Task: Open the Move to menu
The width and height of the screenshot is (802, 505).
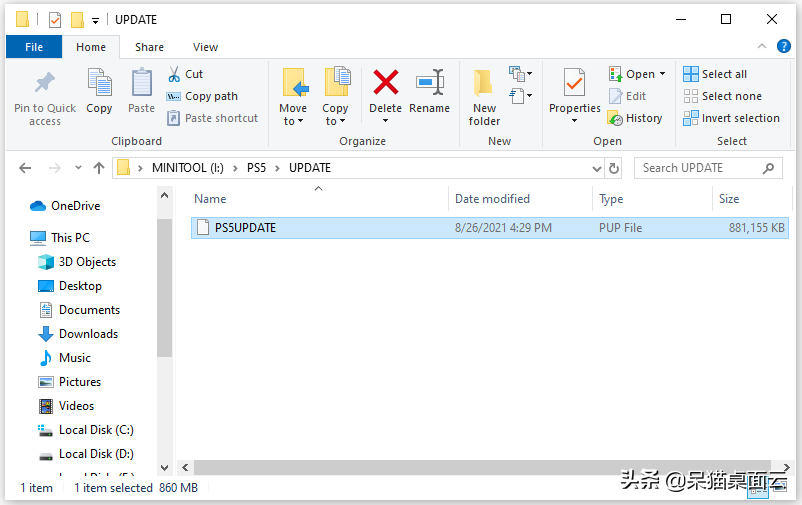Action: pos(293,97)
